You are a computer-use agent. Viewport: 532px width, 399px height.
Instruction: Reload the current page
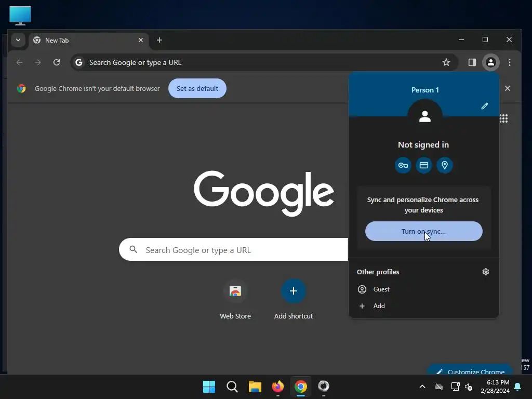pos(57,62)
